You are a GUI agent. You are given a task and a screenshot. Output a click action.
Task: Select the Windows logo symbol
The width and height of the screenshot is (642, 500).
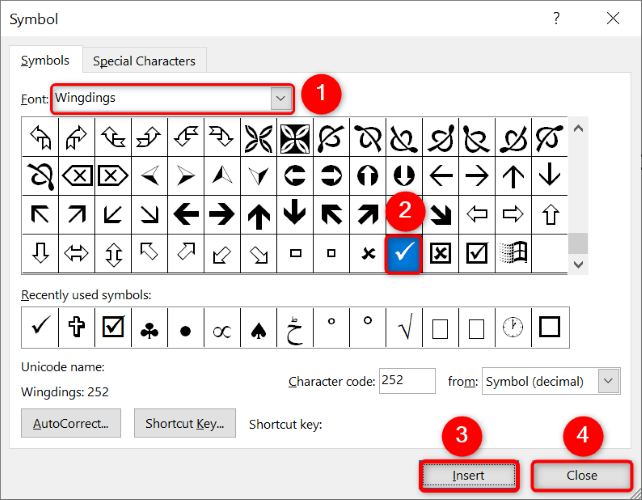(513, 253)
